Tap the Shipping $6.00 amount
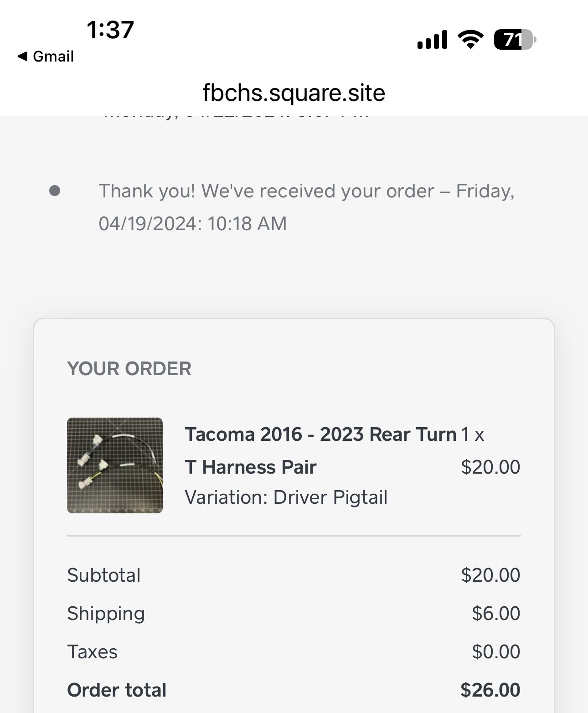Image resolution: width=588 pixels, height=713 pixels. 496,614
